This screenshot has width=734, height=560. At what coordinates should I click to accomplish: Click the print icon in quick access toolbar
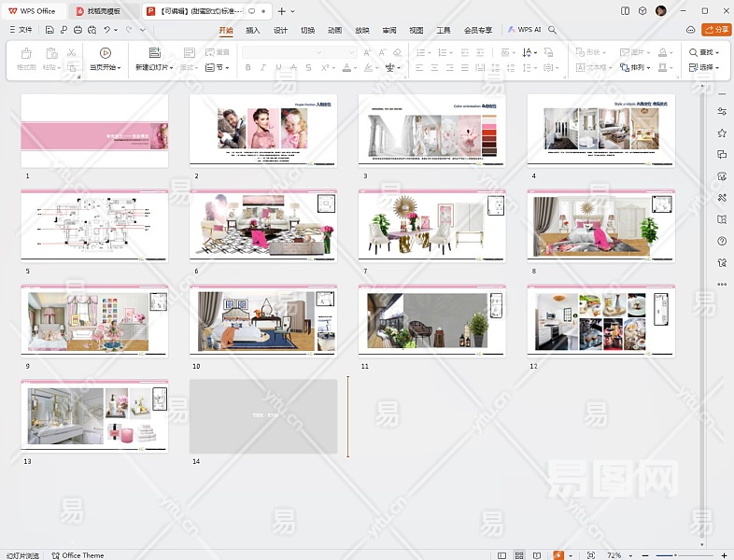78,30
